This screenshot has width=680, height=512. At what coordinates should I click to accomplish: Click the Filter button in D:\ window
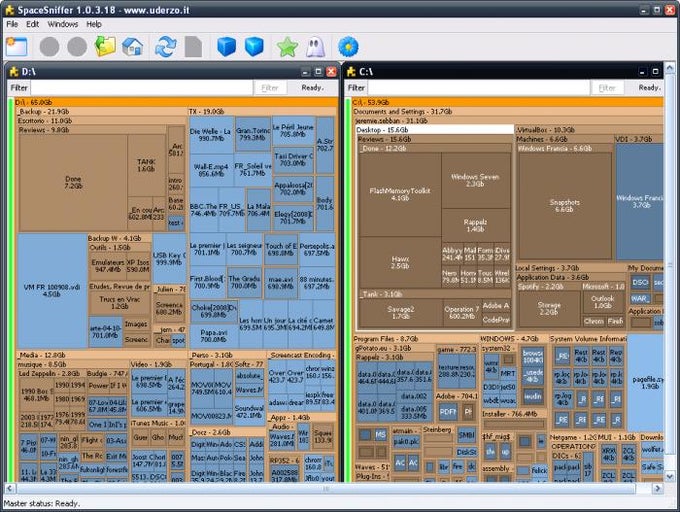click(270, 88)
